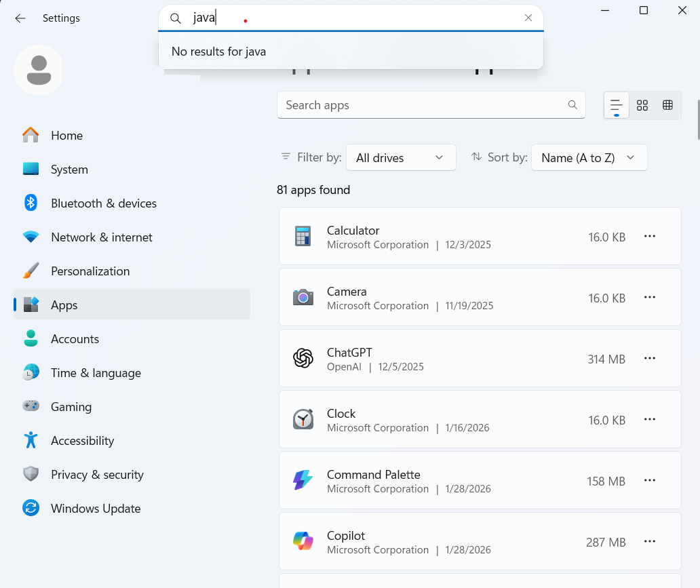Click the vertical scrollbar on right
Screen dimensions: 700x588
click(x=698, y=119)
